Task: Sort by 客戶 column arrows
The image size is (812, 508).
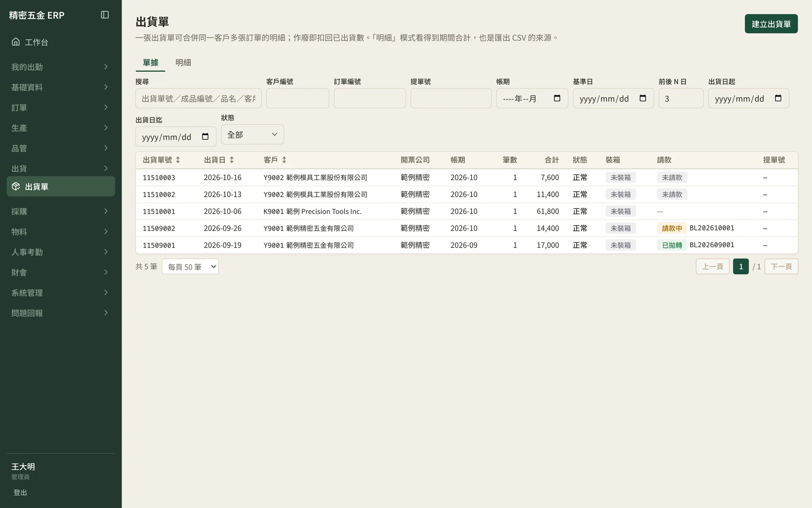Action: pyautogui.click(x=284, y=160)
